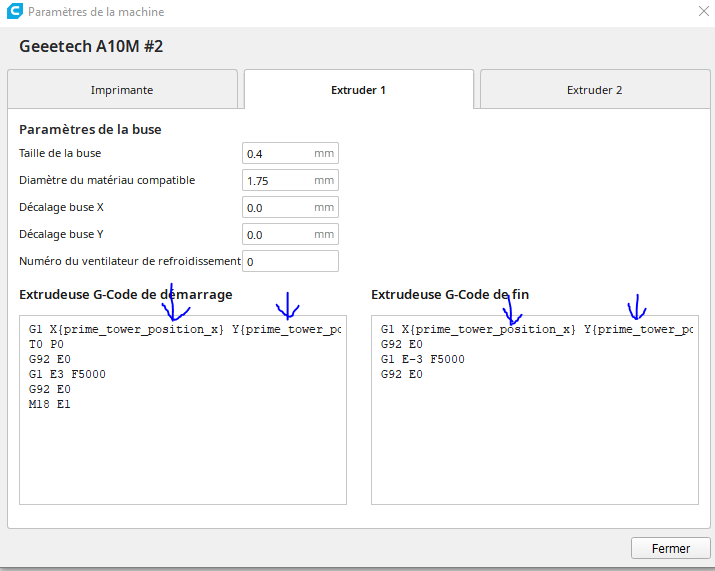Click the 'Décalage buse Y' label
Screen dimensions: 715x571
coord(62,234)
